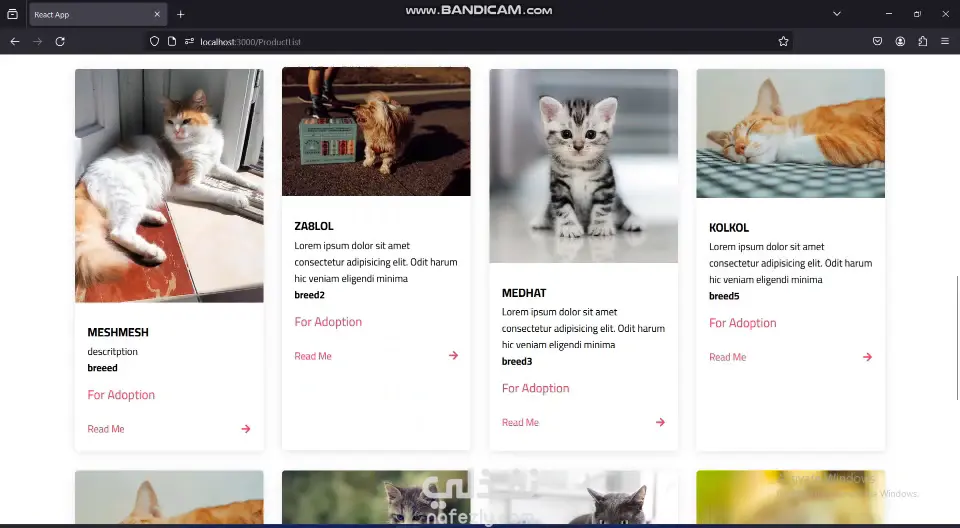
Task: Open Read Me link for MEDHAT
Action: pyautogui.click(x=520, y=422)
